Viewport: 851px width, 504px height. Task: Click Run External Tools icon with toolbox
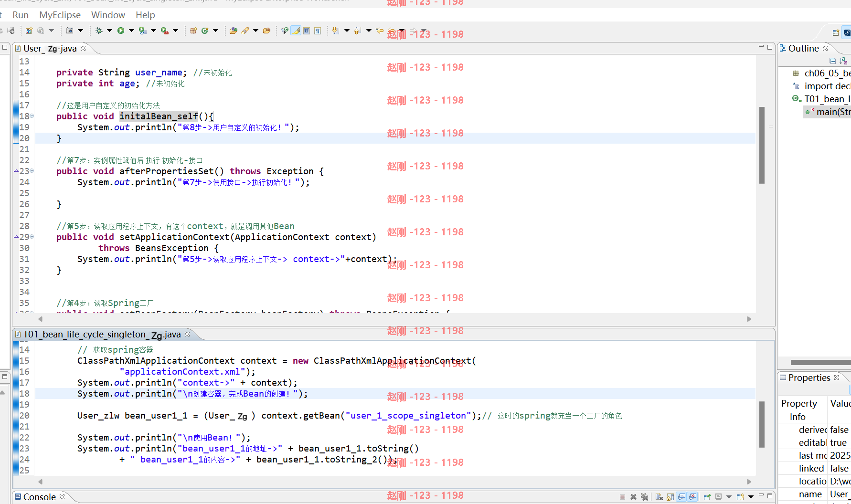point(164,31)
